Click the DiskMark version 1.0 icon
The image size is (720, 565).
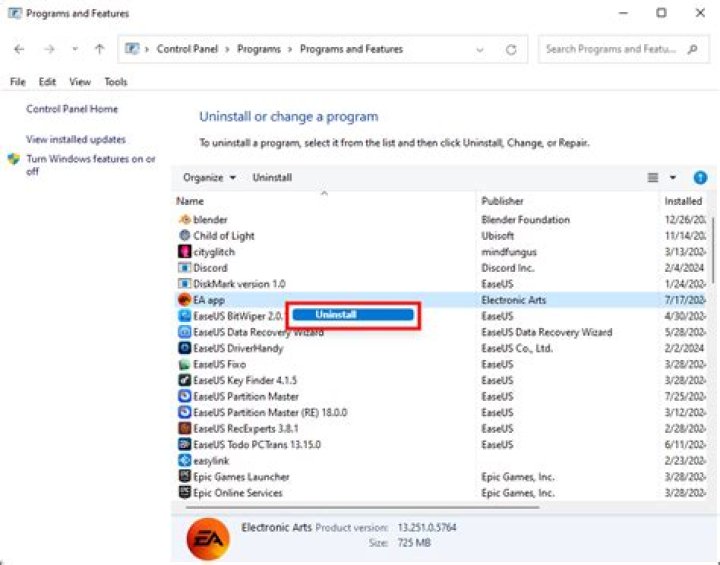point(184,284)
